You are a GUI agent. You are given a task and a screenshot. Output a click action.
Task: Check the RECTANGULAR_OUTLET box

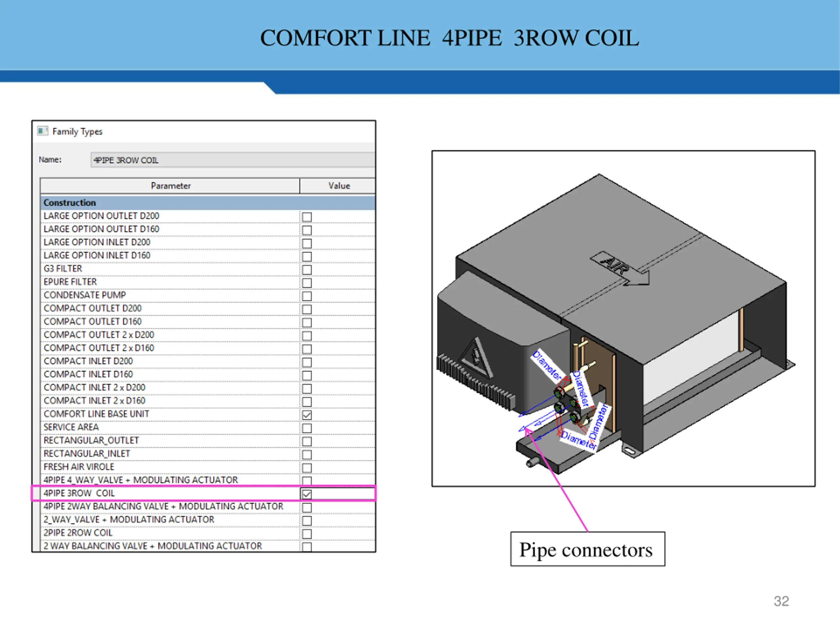(x=306, y=442)
